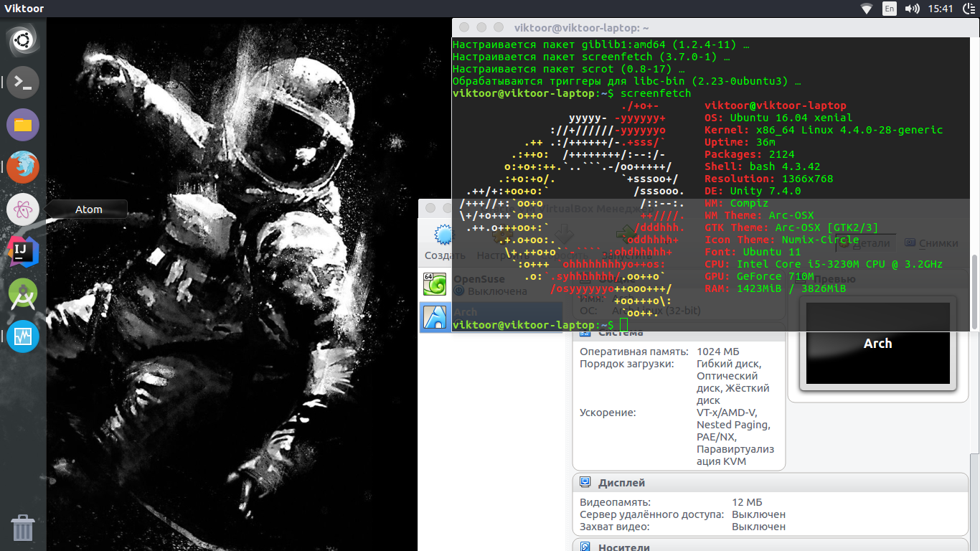Click the libc-bin triggers line

point(626,81)
